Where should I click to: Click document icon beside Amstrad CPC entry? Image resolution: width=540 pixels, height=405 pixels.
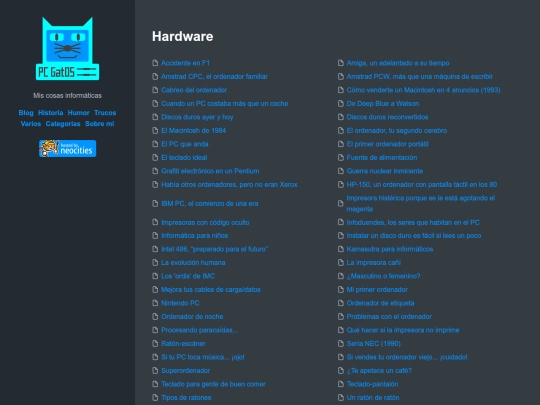tap(155, 76)
